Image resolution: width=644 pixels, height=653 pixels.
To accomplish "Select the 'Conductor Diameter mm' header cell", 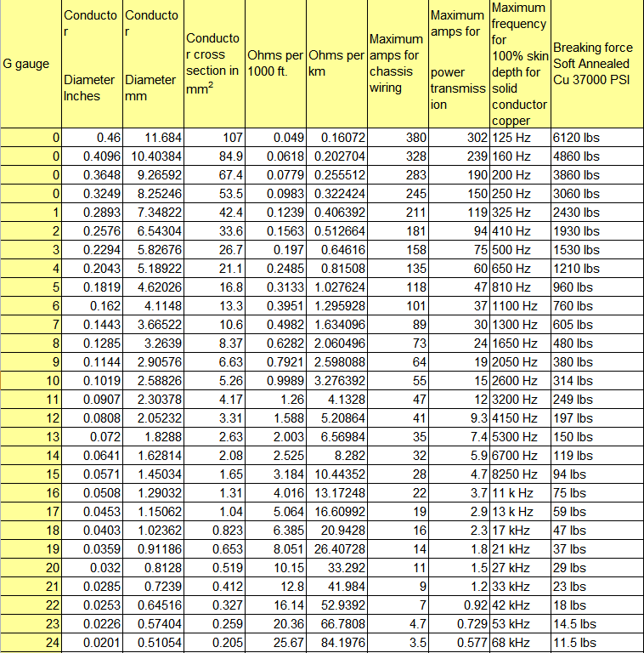I will 153,64.
